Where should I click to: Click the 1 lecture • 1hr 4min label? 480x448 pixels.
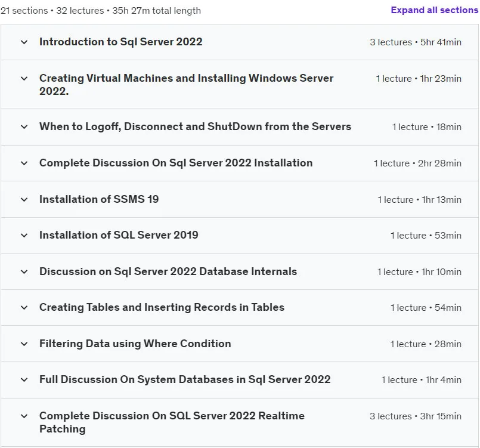[x=421, y=380]
